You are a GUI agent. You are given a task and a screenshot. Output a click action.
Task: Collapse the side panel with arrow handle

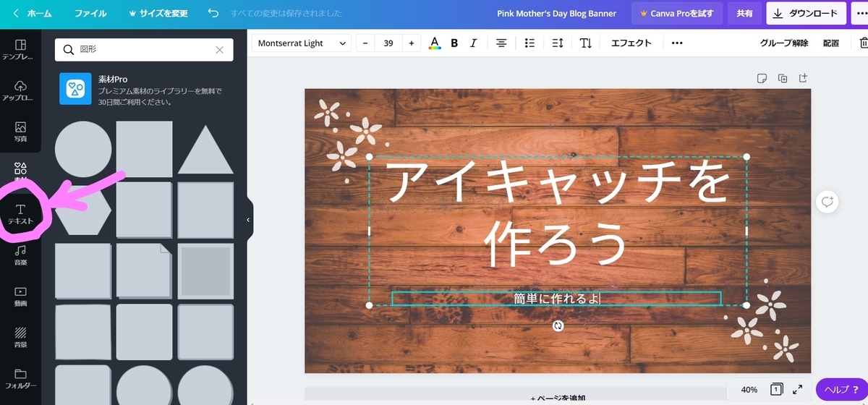pyautogui.click(x=248, y=220)
